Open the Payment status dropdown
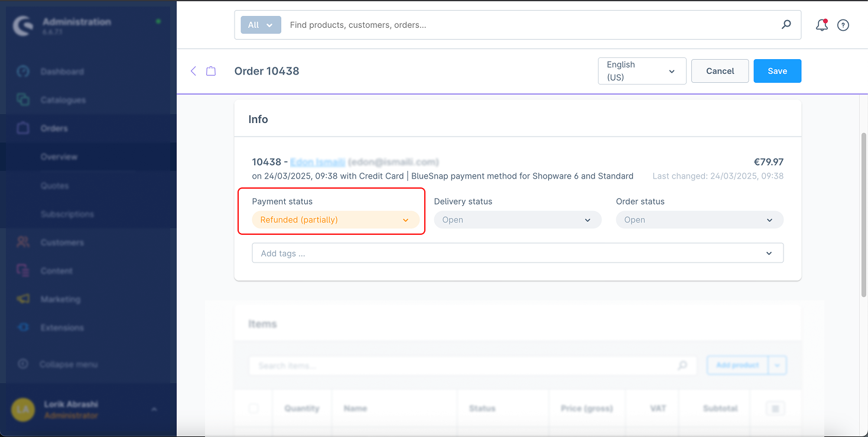The image size is (868, 437). pos(335,220)
